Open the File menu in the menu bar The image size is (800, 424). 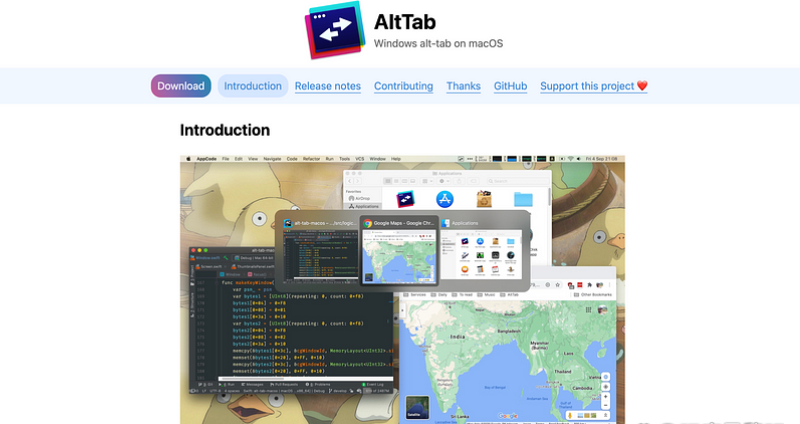pyautogui.click(x=226, y=159)
